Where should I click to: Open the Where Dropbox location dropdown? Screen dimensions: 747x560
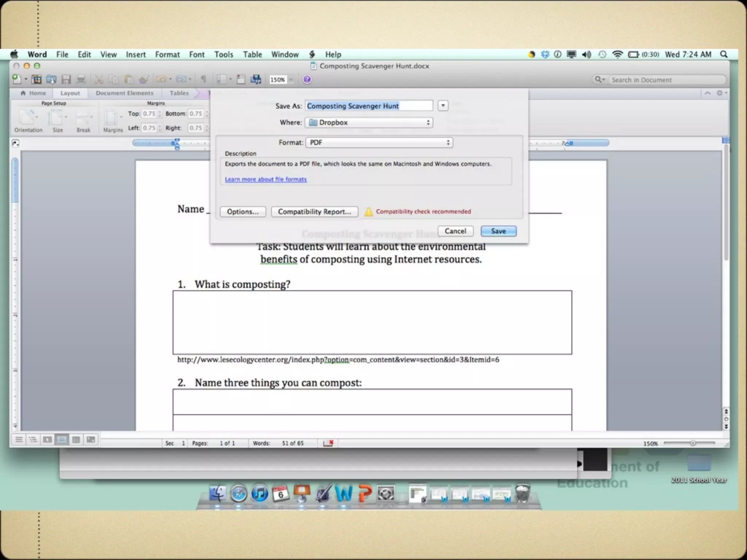click(369, 122)
